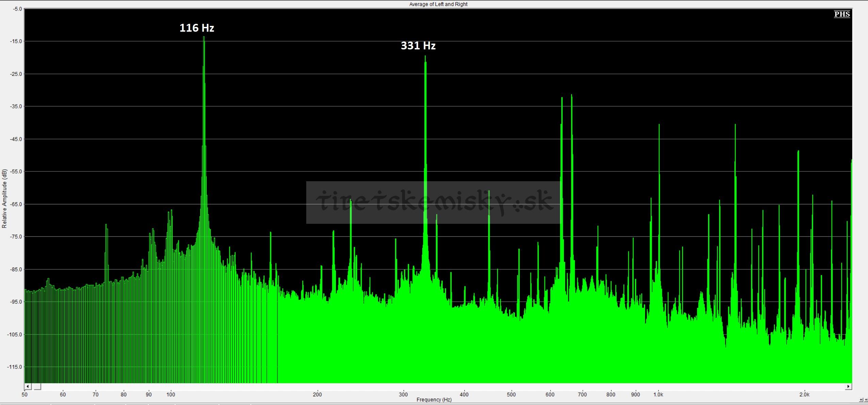Click the '1.0k' frequency axis tick label
This screenshot has width=868, height=405.
click(658, 394)
